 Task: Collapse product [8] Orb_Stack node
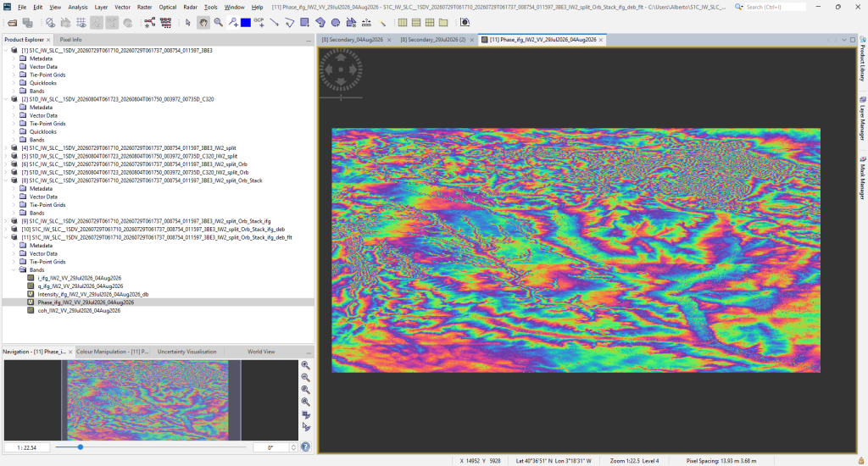pos(6,180)
